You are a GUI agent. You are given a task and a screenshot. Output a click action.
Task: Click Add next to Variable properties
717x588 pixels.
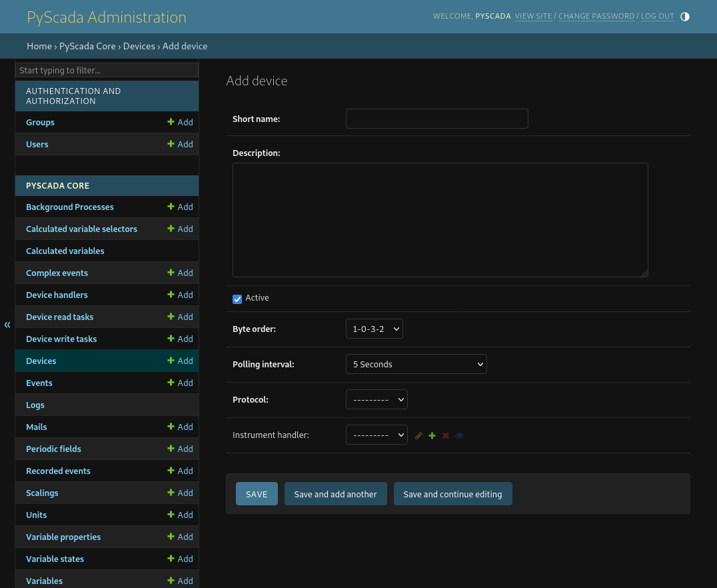click(180, 536)
